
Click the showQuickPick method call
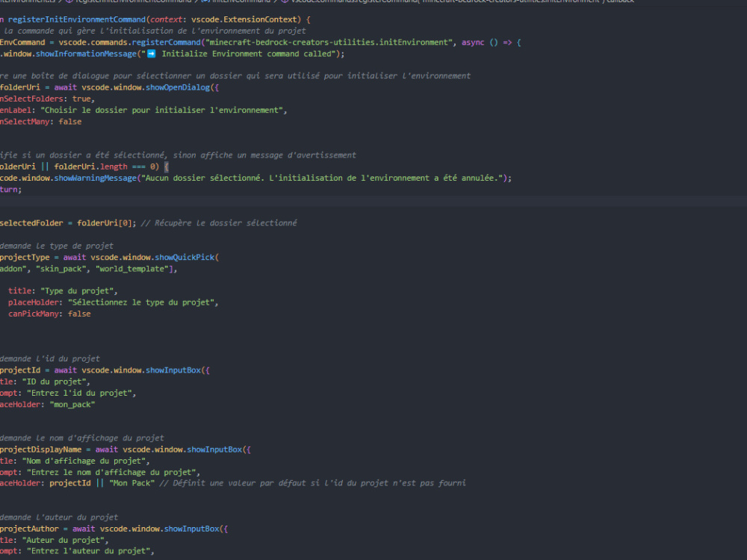(185, 258)
